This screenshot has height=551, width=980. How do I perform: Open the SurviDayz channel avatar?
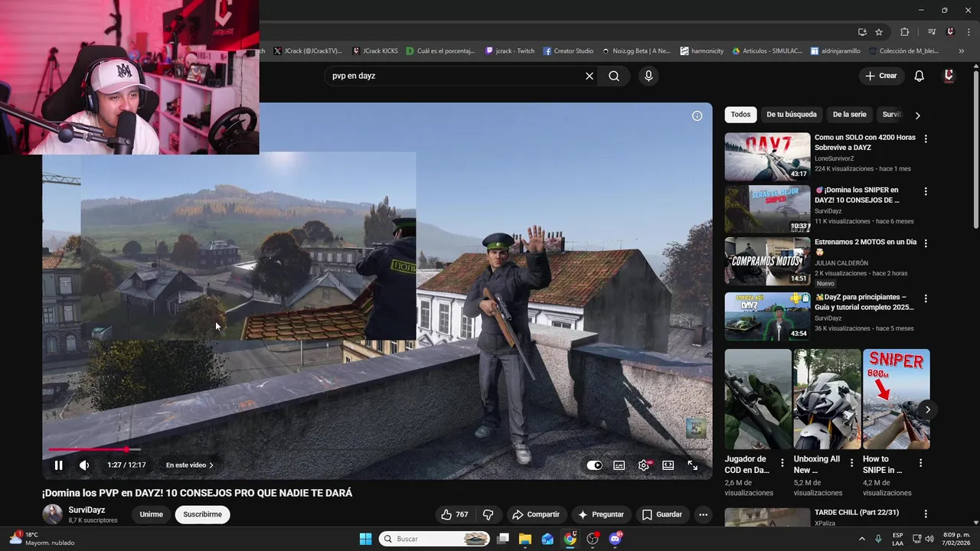[52, 514]
